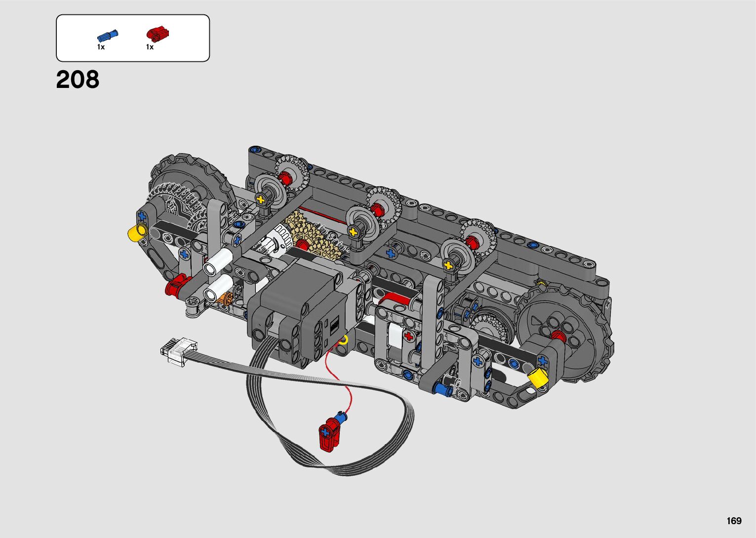Click the red connector at the guide line's end
The image size is (756, 538).
(x=329, y=435)
